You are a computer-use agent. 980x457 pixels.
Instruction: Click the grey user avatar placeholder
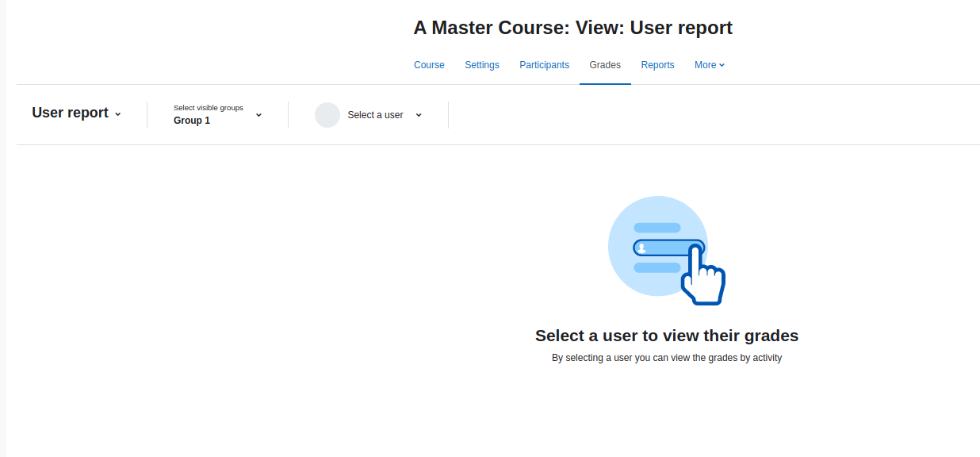(x=327, y=115)
